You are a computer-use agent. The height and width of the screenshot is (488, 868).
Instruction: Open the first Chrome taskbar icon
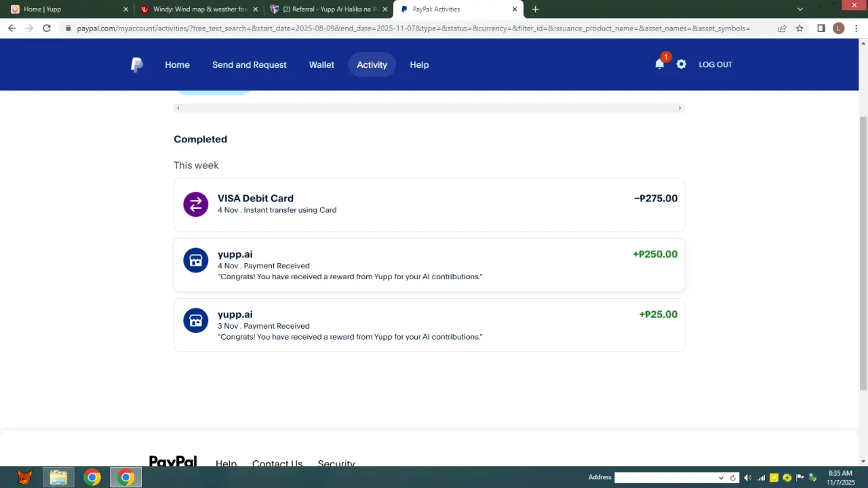coord(92,478)
